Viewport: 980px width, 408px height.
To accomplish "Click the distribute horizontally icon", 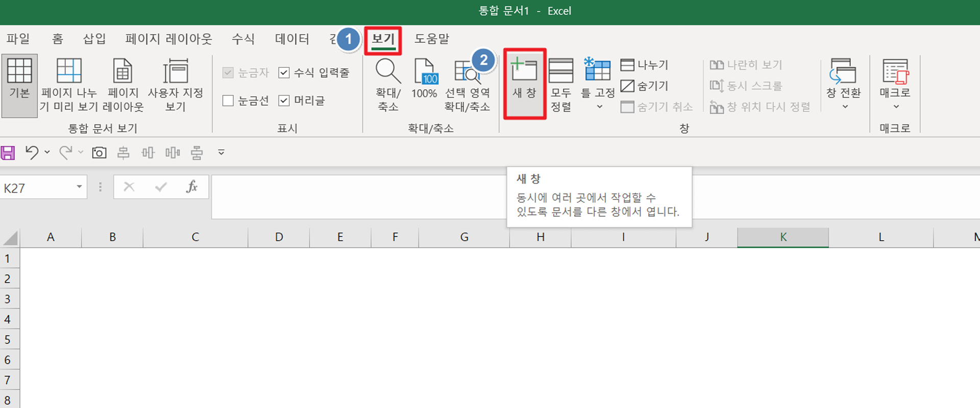I will pos(173,152).
